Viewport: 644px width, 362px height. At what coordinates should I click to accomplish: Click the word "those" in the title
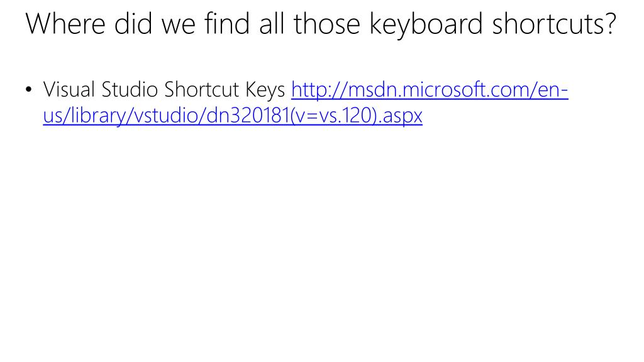coord(326,25)
